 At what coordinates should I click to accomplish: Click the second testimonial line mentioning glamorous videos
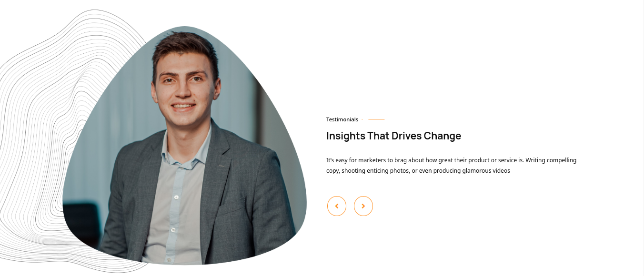[418, 170]
